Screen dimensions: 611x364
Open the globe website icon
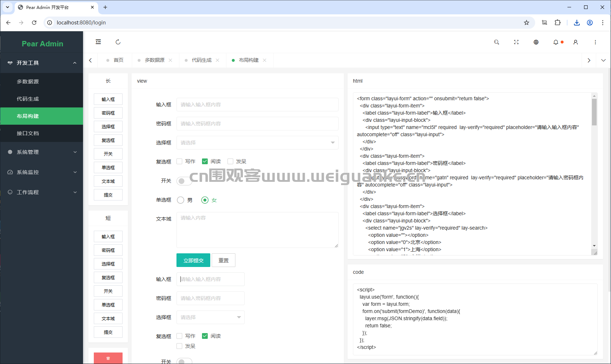[x=536, y=42]
